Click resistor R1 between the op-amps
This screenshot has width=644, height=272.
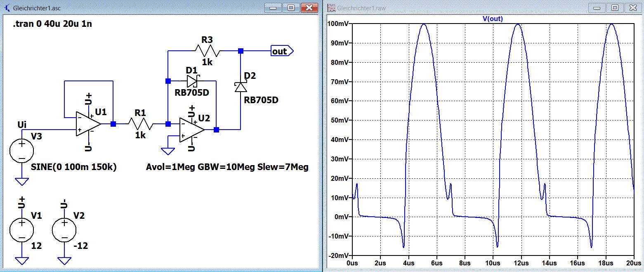tap(141, 123)
